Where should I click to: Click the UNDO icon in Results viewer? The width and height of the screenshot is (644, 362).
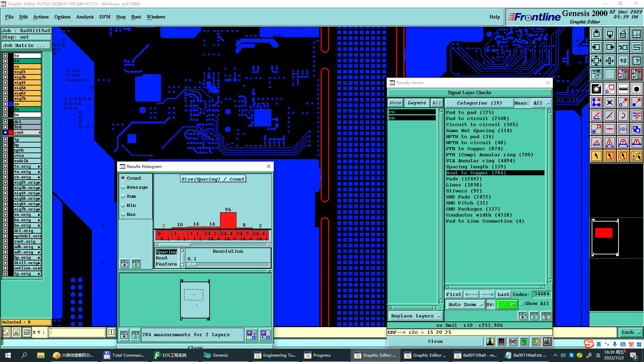tap(546, 316)
